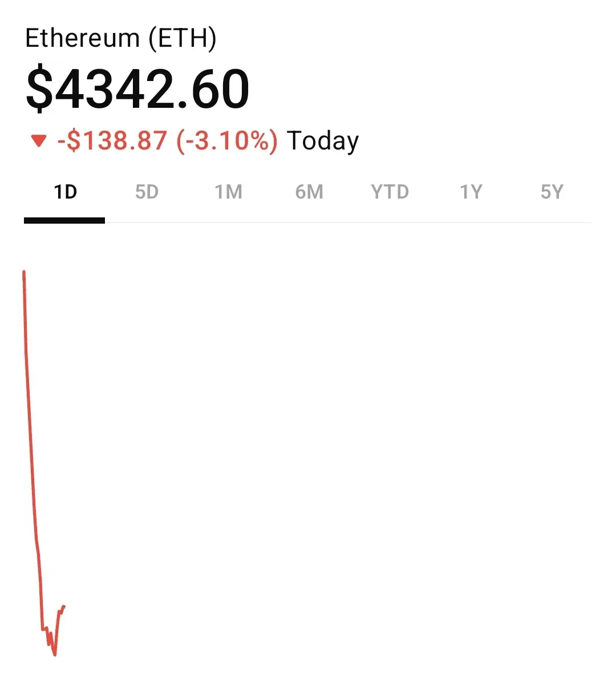Click the Ethereum (ETH) title
This screenshot has width=616, height=679.
120,38
